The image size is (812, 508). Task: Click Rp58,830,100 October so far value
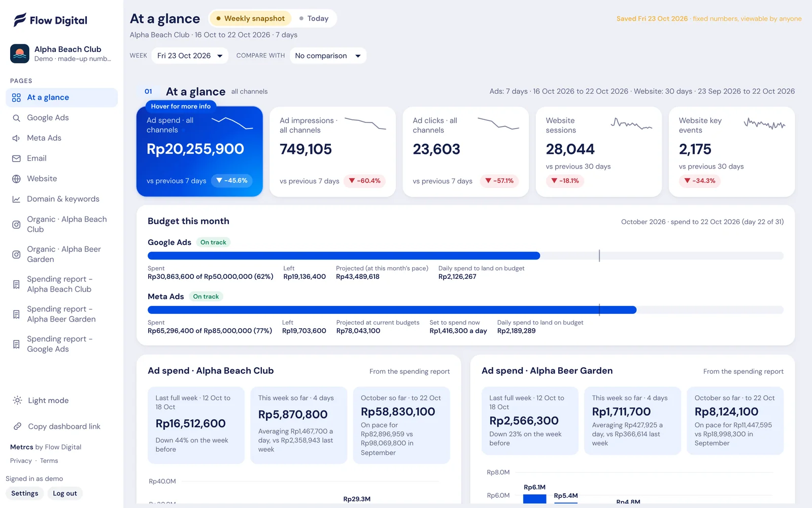(398, 411)
